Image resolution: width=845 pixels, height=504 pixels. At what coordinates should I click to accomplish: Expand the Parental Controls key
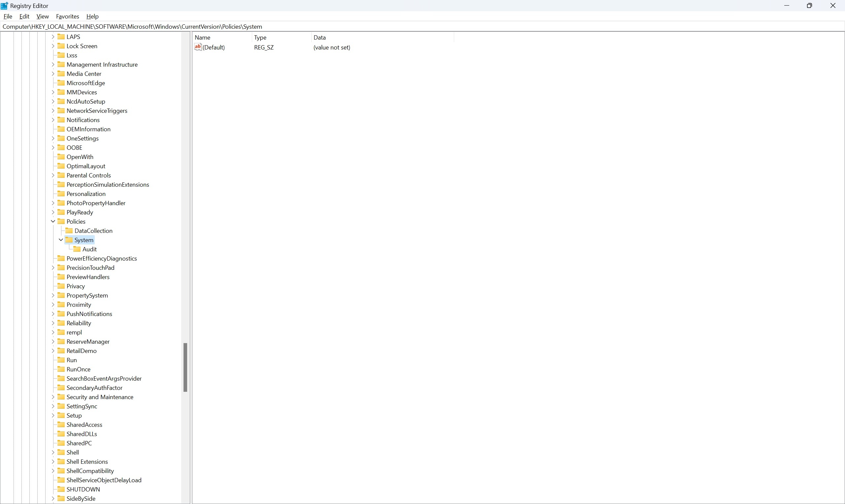53,175
